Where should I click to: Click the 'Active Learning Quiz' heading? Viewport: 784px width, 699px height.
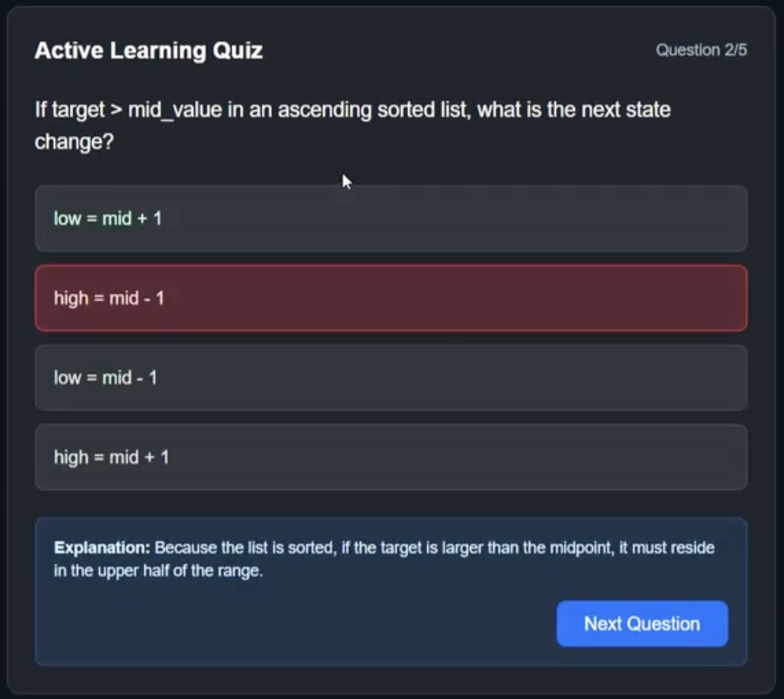(x=149, y=51)
